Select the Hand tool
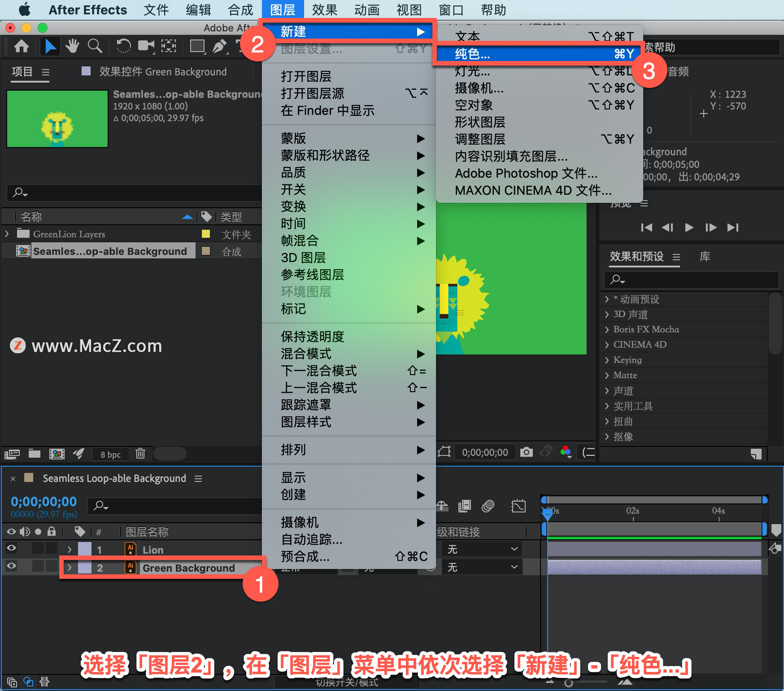This screenshot has height=691, width=784. (x=72, y=46)
